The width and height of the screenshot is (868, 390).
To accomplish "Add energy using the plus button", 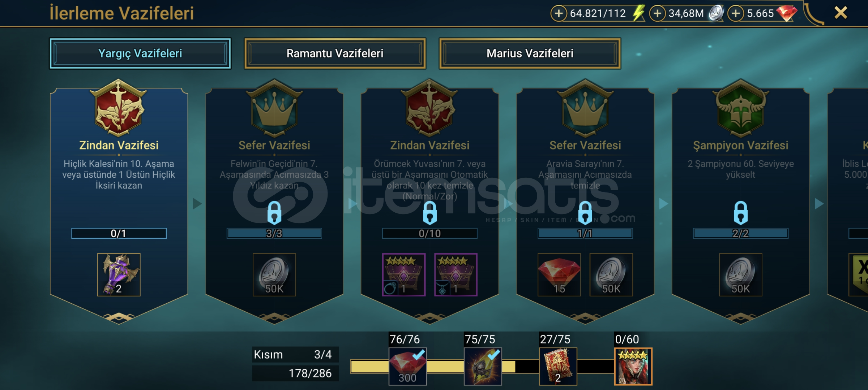I will pos(559,14).
